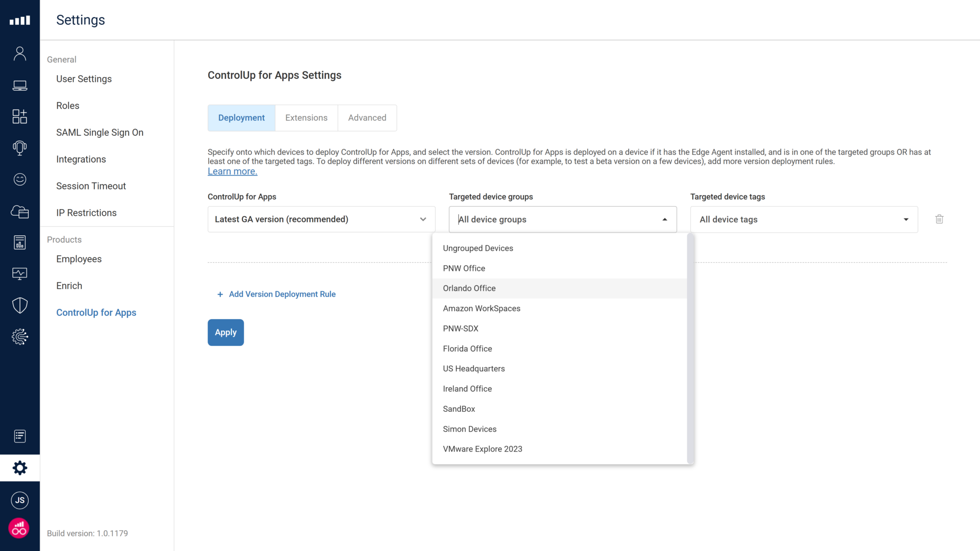Open the JS user avatar at bottom left
Viewport: 980px width, 551px height.
pos(20,500)
